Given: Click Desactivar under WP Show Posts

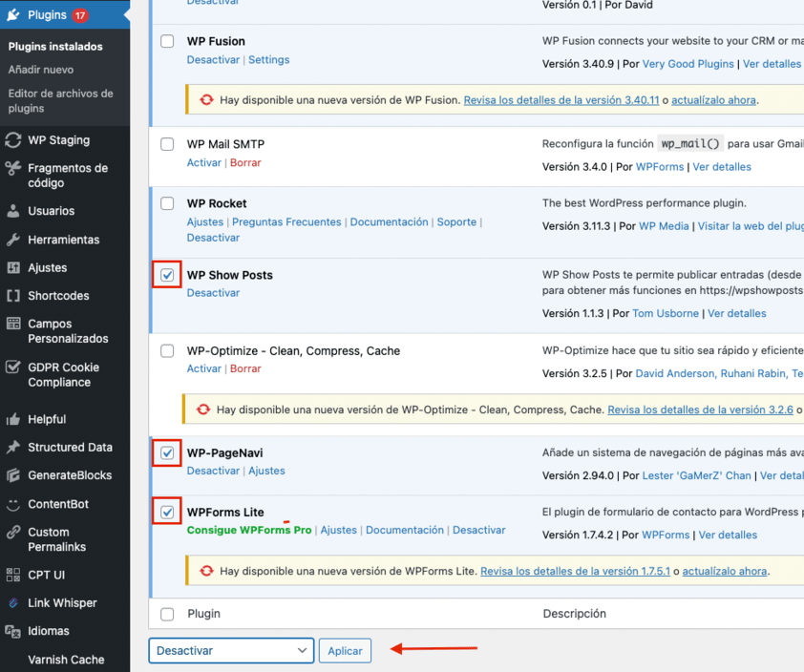Looking at the screenshot, I should tap(213, 293).
